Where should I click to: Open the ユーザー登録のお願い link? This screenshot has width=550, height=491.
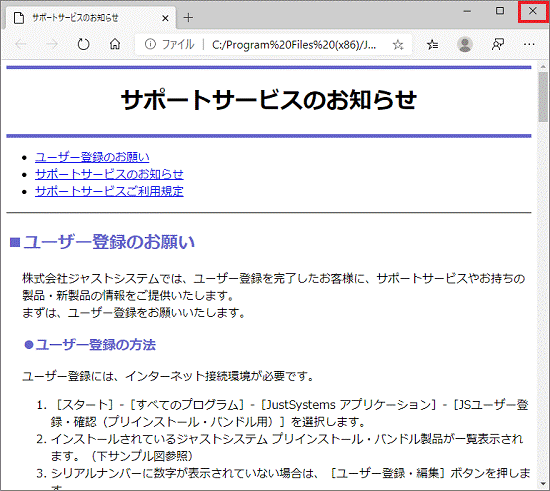click(92, 157)
